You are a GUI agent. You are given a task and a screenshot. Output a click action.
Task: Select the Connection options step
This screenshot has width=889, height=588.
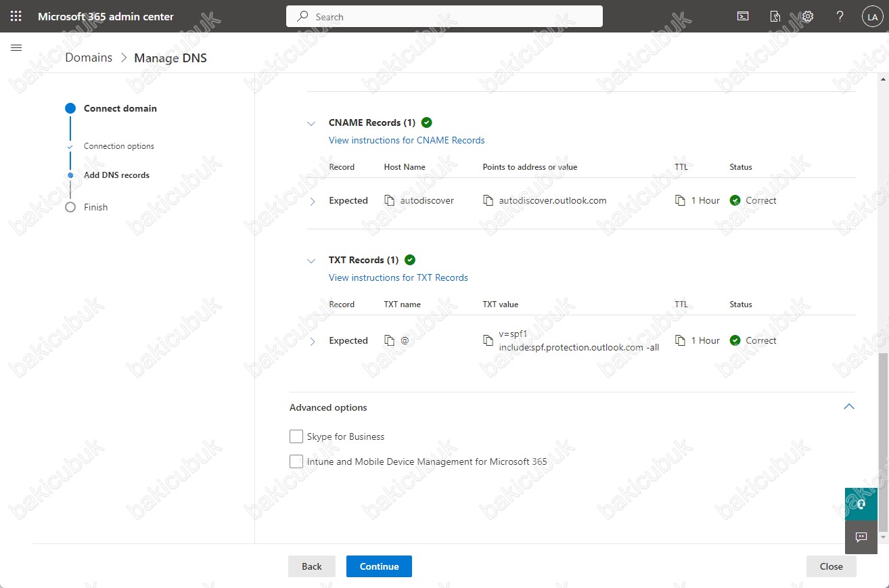click(x=119, y=146)
